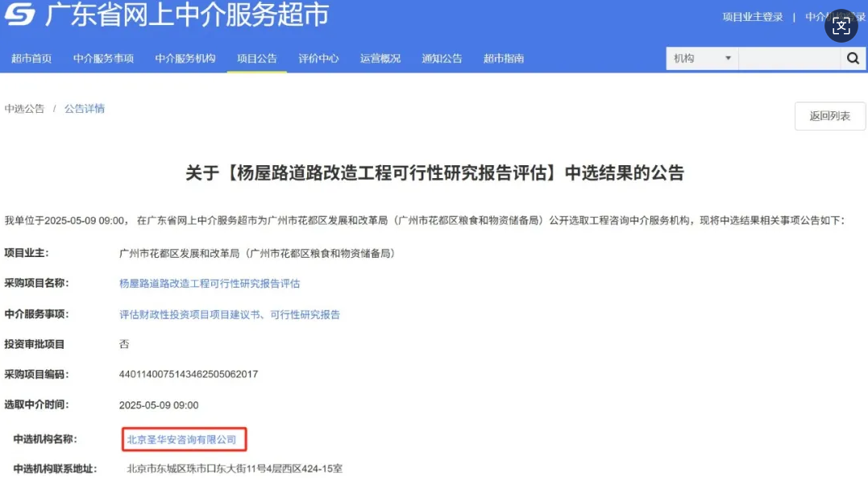
Task: Click 公告详情 breadcrumb item
Action: [x=84, y=109]
